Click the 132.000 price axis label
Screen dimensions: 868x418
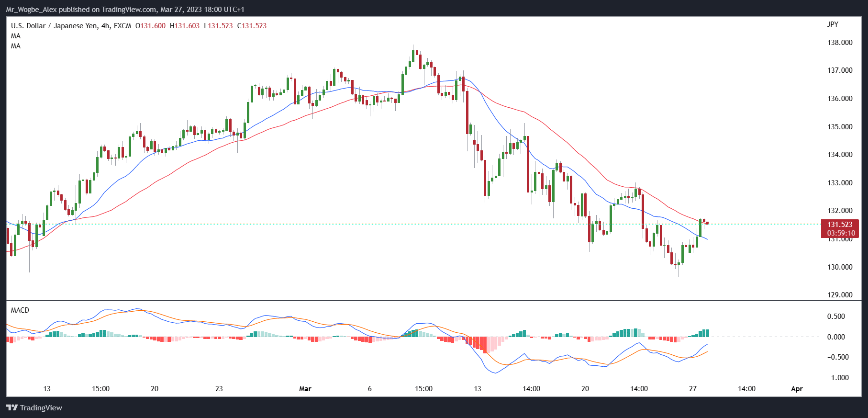[840, 211]
